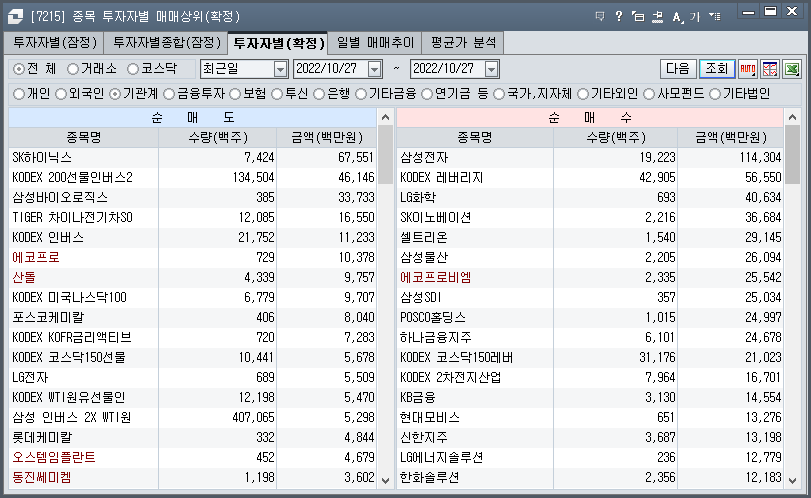The width and height of the screenshot is (811, 498).
Task: Switch to the 일별 매매추이 tab
Action: (x=375, y=43)
